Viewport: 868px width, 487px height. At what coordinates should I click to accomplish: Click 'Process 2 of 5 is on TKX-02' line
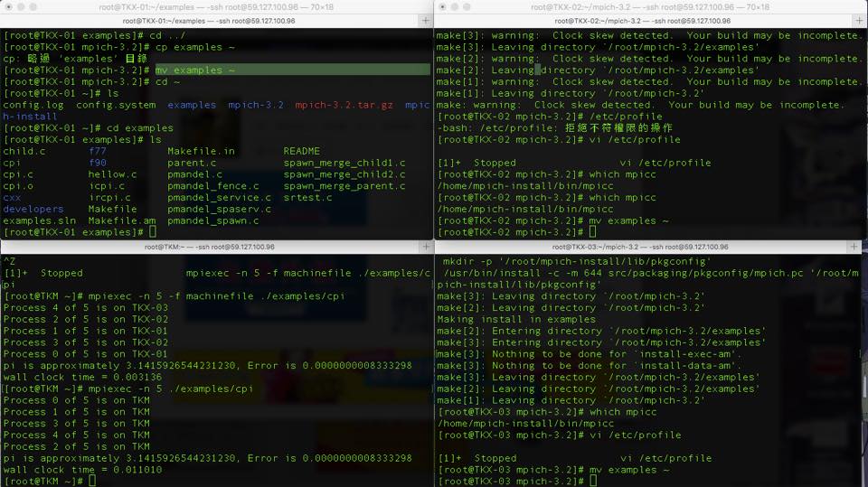[x=86, y=319]
